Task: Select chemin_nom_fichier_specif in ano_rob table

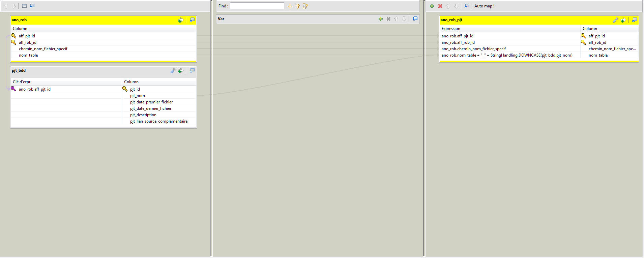Action: pyautogui.click(x=104, y=49)
